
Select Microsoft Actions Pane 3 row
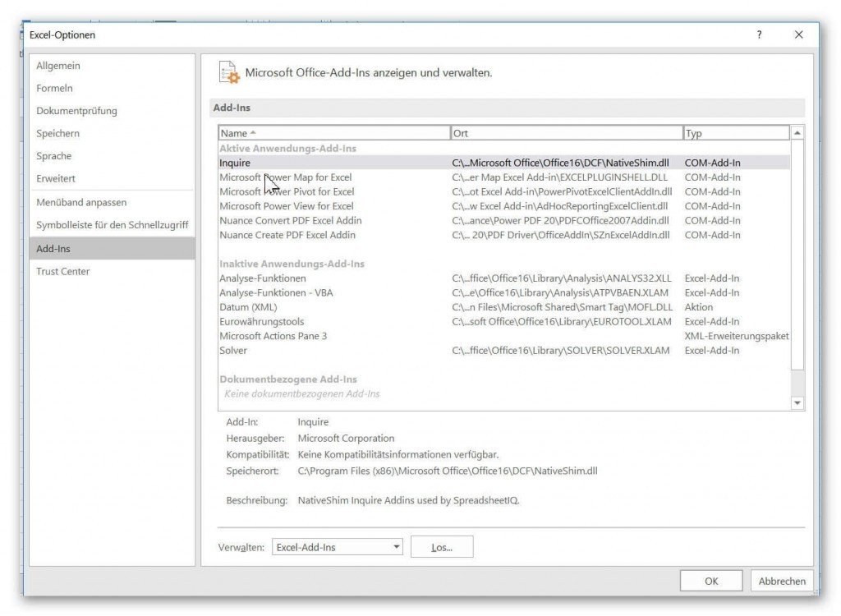[x=504, y=336]
